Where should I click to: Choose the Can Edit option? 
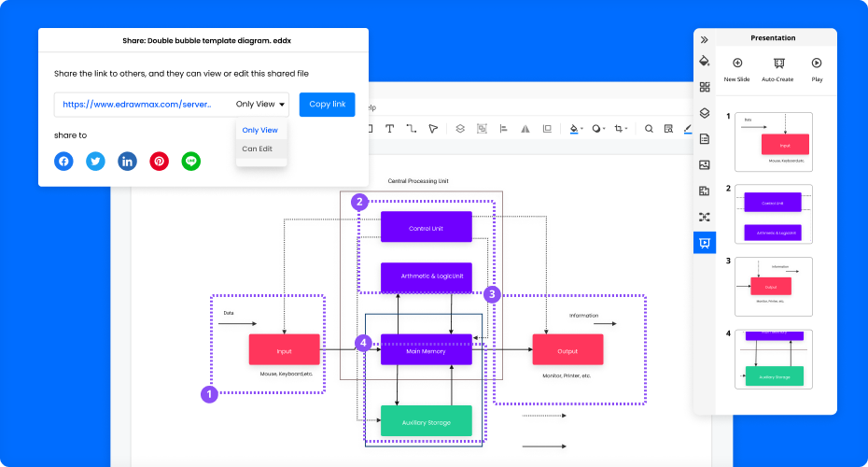coord(258,149)
